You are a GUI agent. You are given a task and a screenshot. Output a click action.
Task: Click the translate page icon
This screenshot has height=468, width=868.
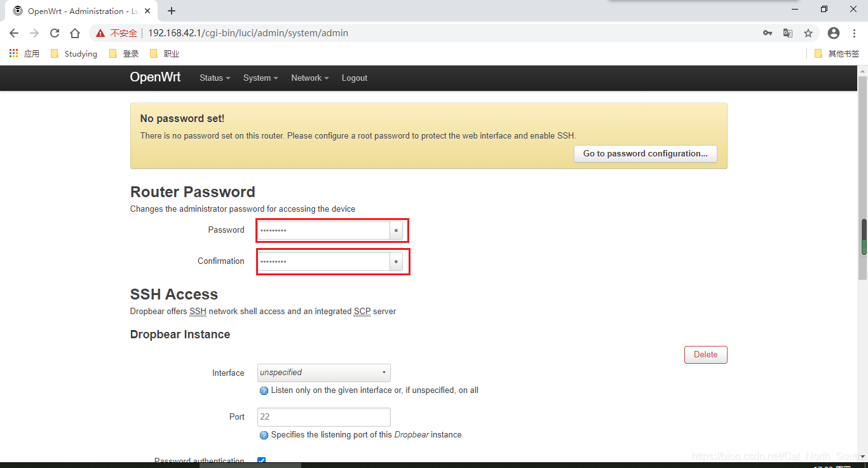pos(788,33)
